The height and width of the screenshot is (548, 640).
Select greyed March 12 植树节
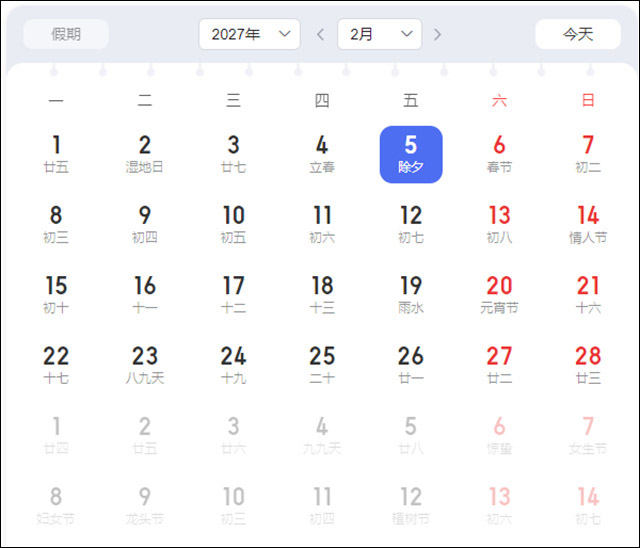coord(411,507)
